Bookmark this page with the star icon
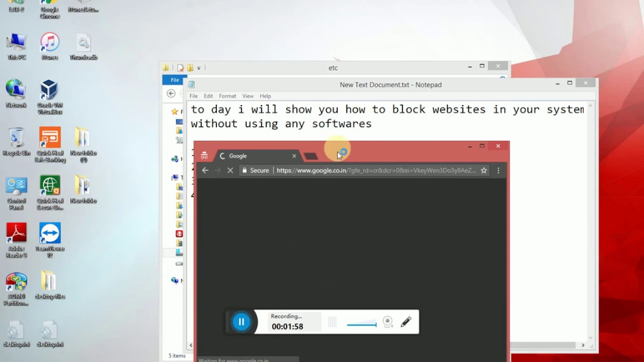Screen dimensions: 644x362 click(x=484, y=170)
